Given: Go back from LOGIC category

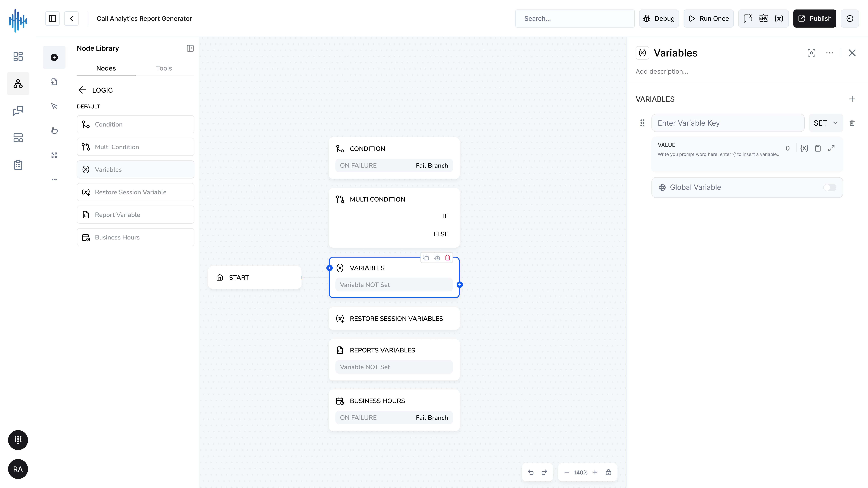Looking at the screenshot, I should pyautogui.click(x=82, y=90).
